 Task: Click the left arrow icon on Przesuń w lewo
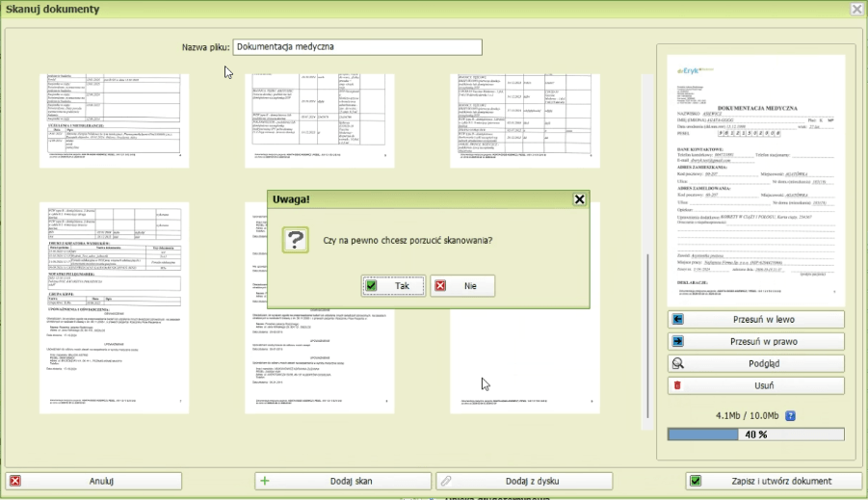tap(678, 320)
